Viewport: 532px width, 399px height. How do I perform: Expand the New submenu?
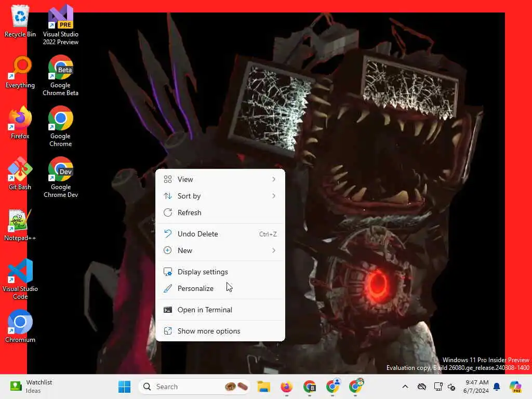[220, 250]
